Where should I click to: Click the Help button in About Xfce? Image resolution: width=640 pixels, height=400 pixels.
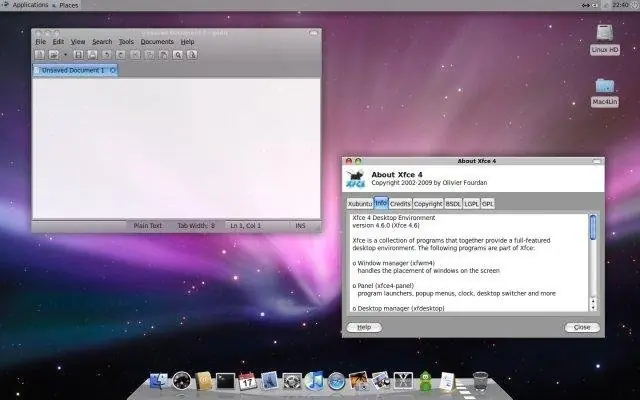coord(364,327)
